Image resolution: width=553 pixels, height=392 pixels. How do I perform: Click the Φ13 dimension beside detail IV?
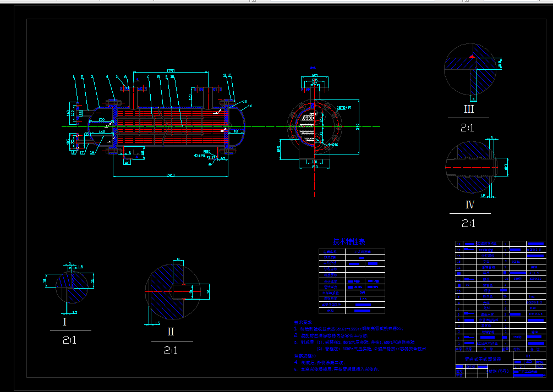click(506, 167)
